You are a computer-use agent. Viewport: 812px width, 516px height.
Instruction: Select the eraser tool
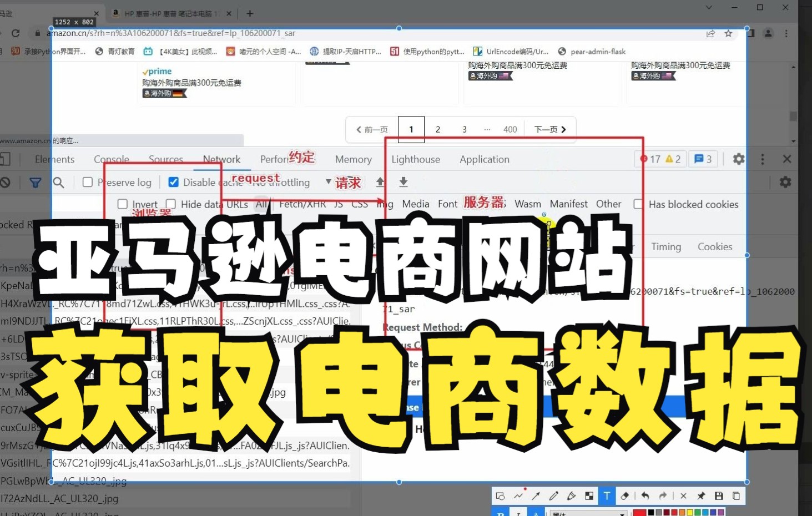click(x=625, y=496)
